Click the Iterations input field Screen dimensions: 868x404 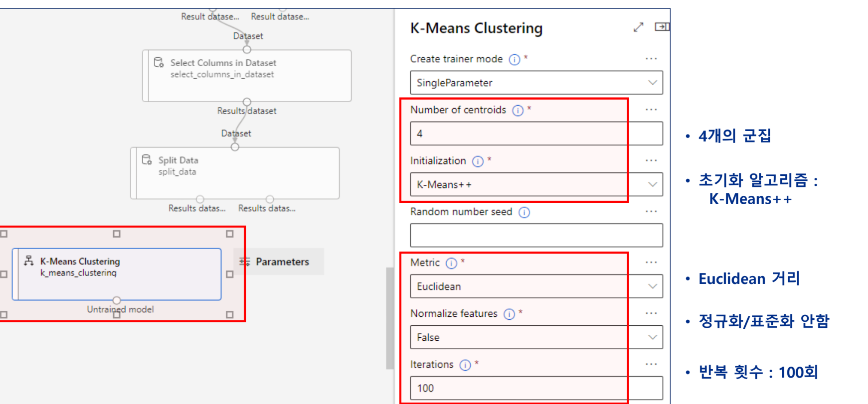tap(536, 388)
